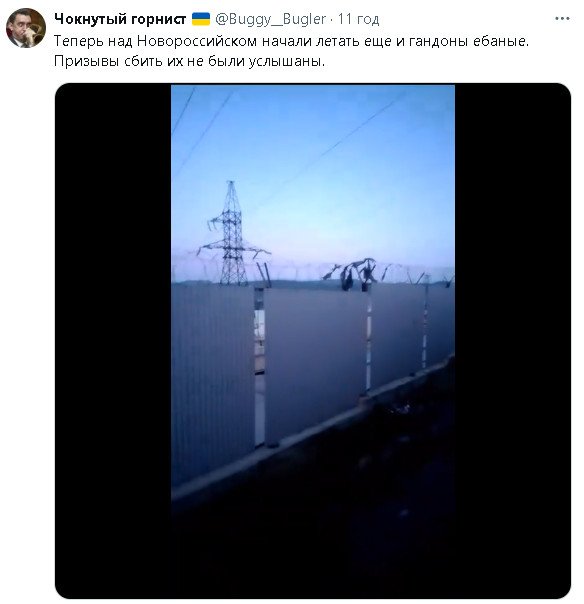Click the right black bar of the media
The height and width of the screenshot is (604, 584).
click(513, 341)
